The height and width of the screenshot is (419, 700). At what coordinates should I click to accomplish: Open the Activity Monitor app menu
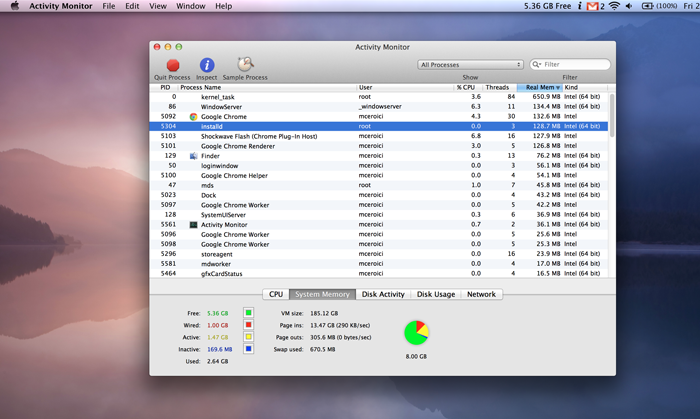click(x=61, y=6)
